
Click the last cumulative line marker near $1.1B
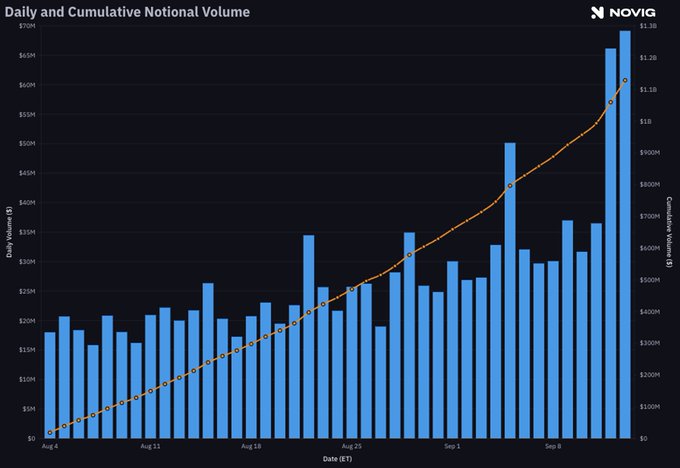(625, 80)
